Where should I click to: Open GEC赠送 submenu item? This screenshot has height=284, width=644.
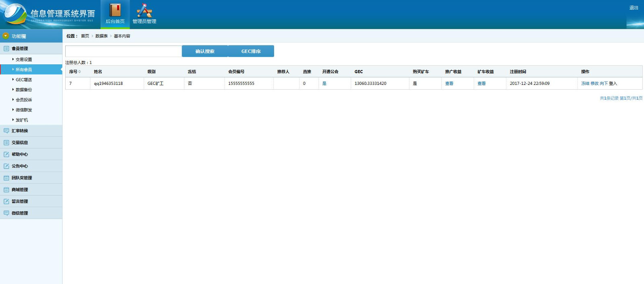(x=24, y=80)
